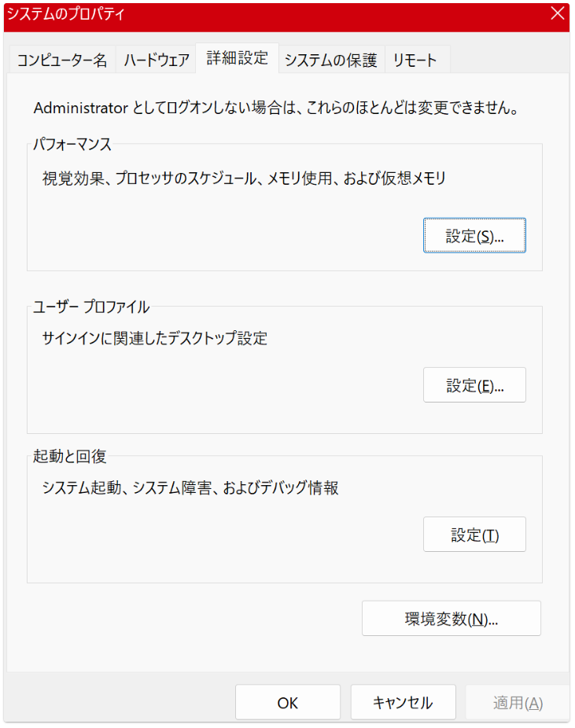Open the 環境変数(N) dialog
575x728 pixels.
pos(451,619)
